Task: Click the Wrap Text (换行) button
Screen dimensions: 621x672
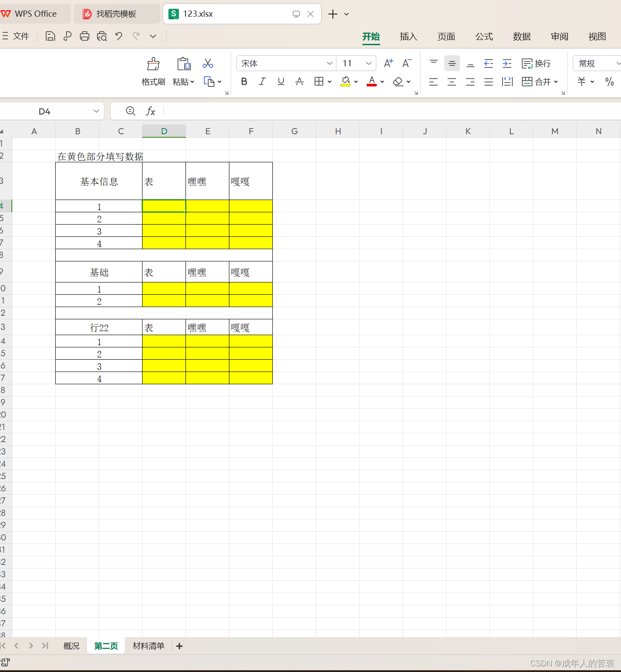Action: pos(536,64)
